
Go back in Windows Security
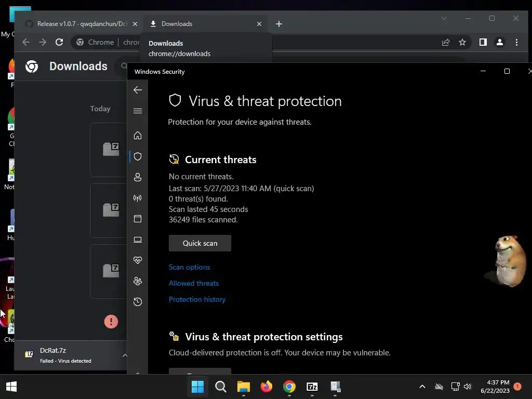137,90
